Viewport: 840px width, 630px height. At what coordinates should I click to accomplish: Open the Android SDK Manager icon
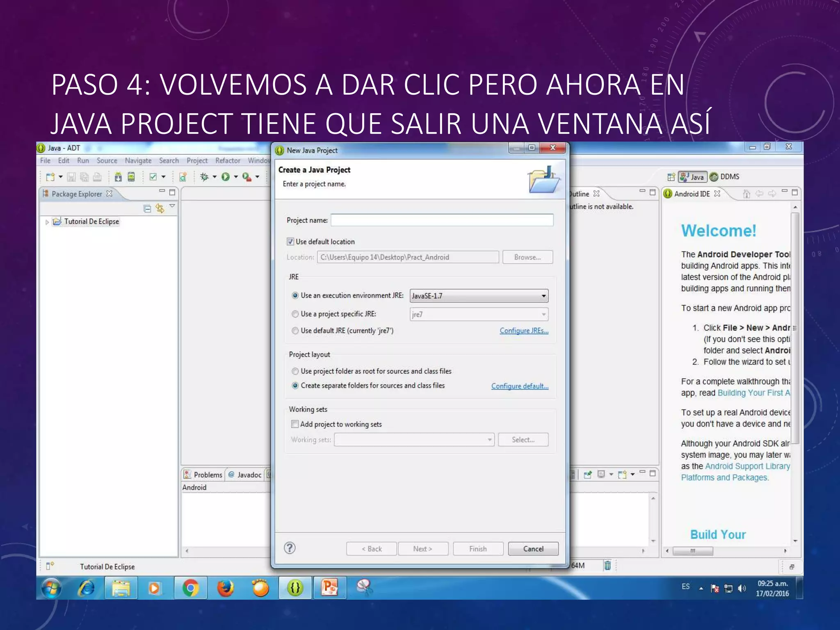(x=118, y=177)
